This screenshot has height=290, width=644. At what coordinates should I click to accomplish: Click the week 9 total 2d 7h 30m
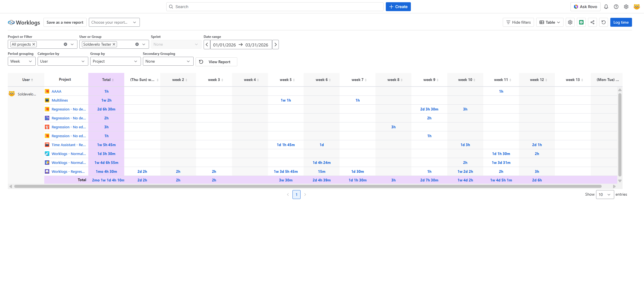(x=429, y=180)
